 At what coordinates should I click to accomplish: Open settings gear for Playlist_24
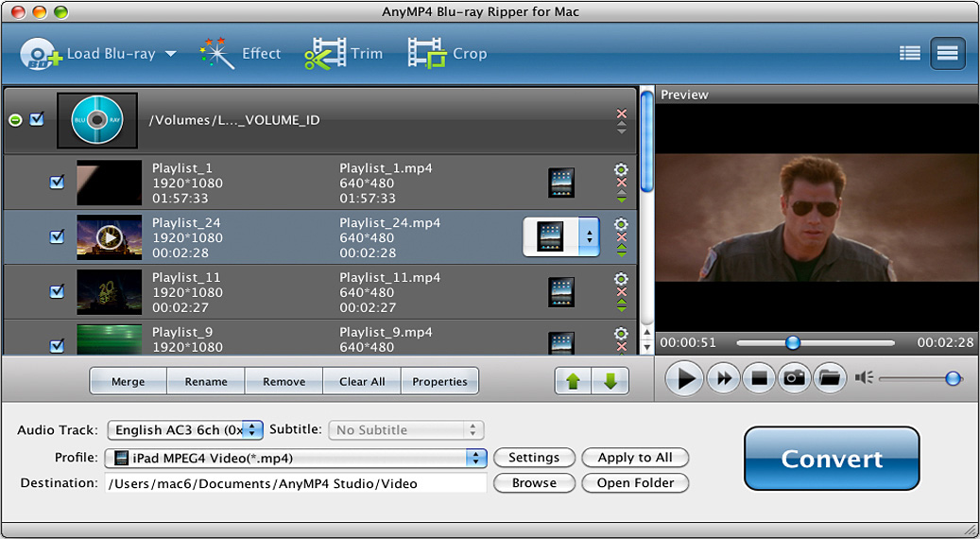coord(621,224)
